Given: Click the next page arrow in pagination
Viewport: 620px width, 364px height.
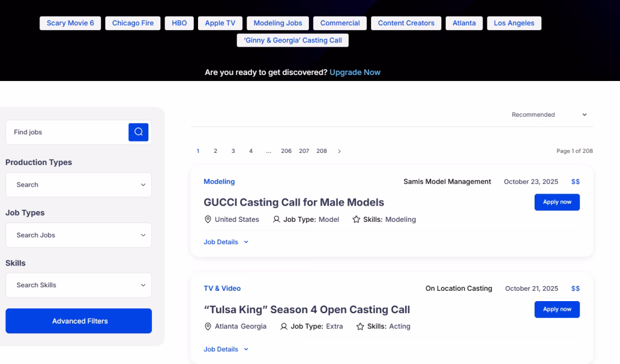Looking at the screenshot, I should 339,151.
